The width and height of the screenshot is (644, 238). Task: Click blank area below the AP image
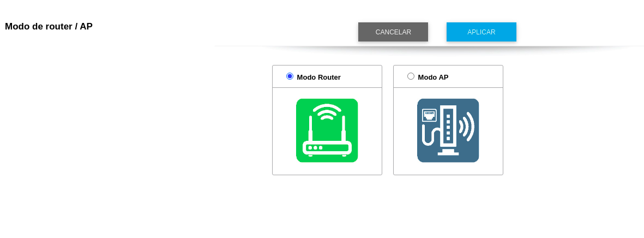448,169
